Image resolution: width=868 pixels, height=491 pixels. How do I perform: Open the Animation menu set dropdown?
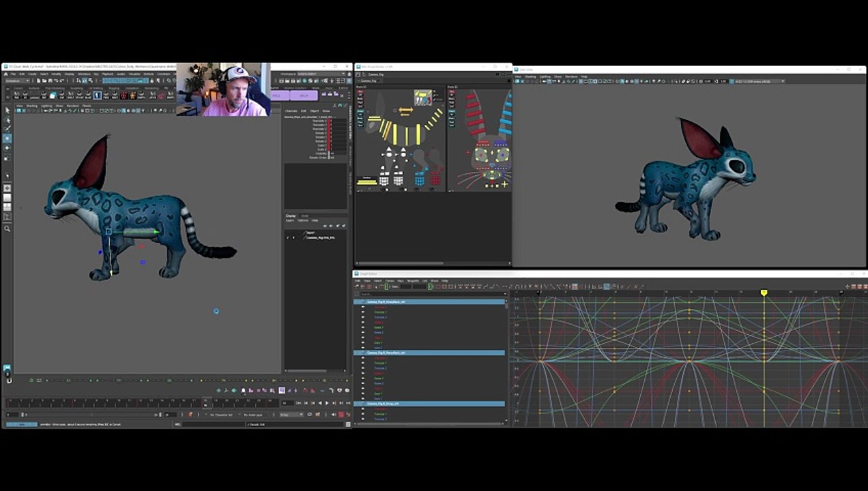coord(18,80)
